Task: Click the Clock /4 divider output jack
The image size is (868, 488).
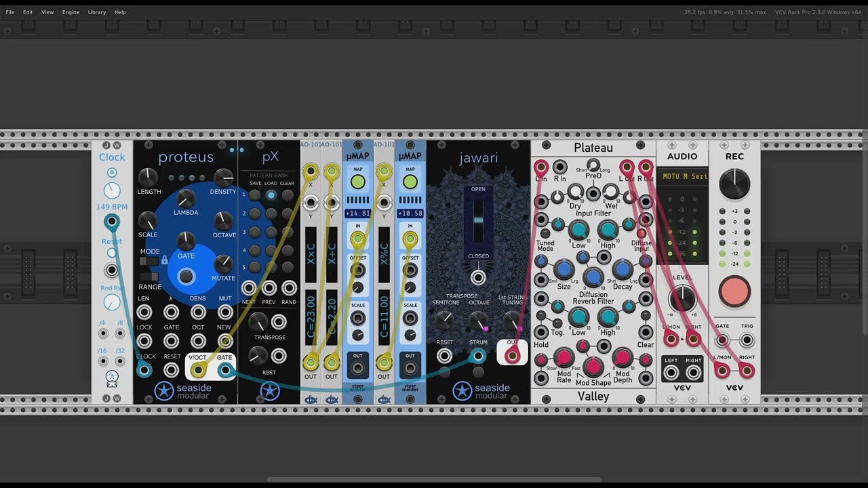Action: (103, 333)
